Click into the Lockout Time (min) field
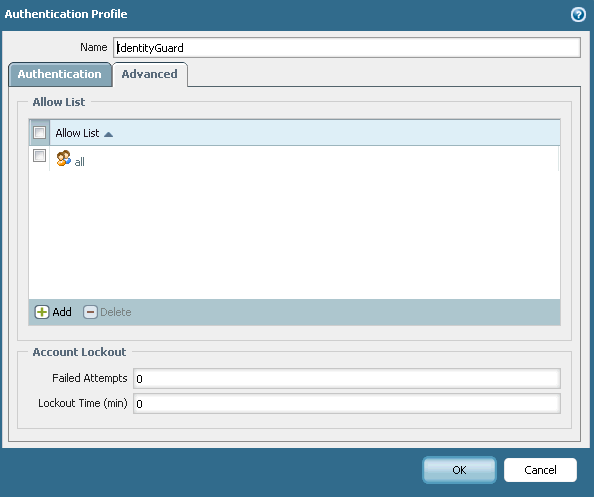Image resolution: width=594 pixels, height=497 pixels. point(347,403)
